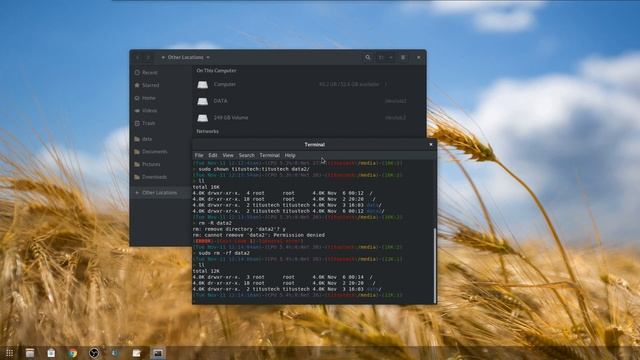Image resolution: width=640 pixels, height=360 pixels.
Task: Open the text editor taskbar icon
Action: point(136,353)
